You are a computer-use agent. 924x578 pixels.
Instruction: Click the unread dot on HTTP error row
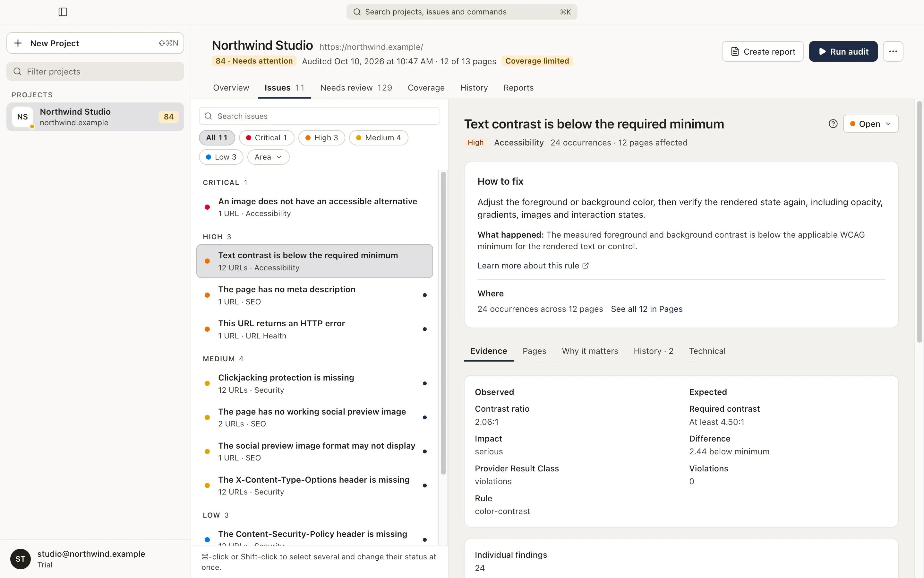pos(424,329)
